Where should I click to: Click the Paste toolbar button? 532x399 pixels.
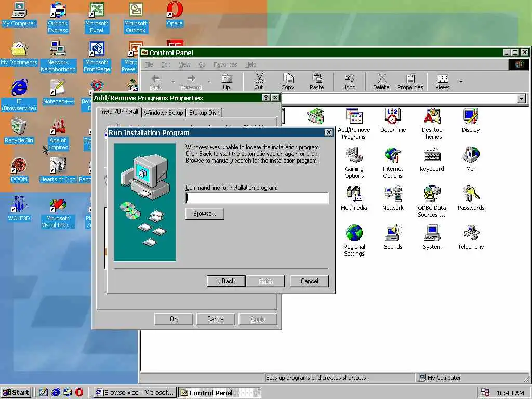[x=316, y=82]
